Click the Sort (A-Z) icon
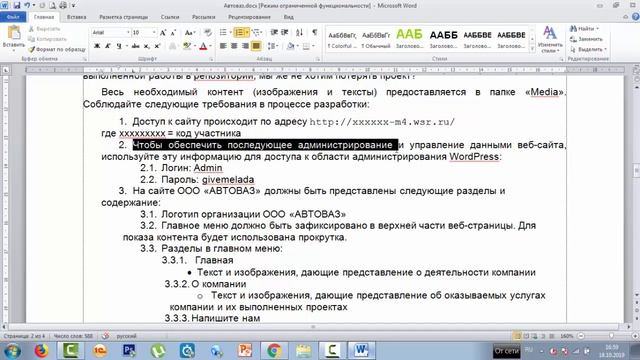This screenshot has height=360, width=640. (300, 32)
